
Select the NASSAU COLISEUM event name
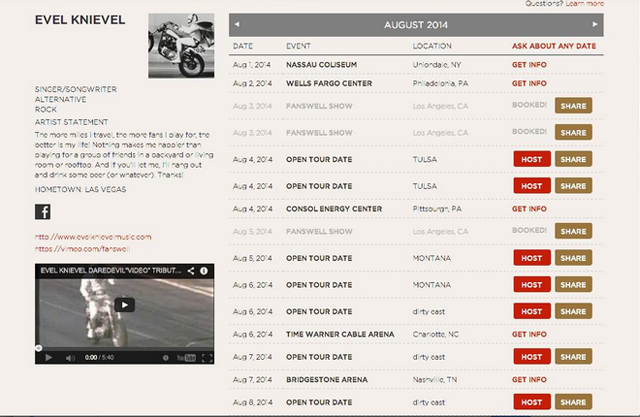(x=322, y=64)
